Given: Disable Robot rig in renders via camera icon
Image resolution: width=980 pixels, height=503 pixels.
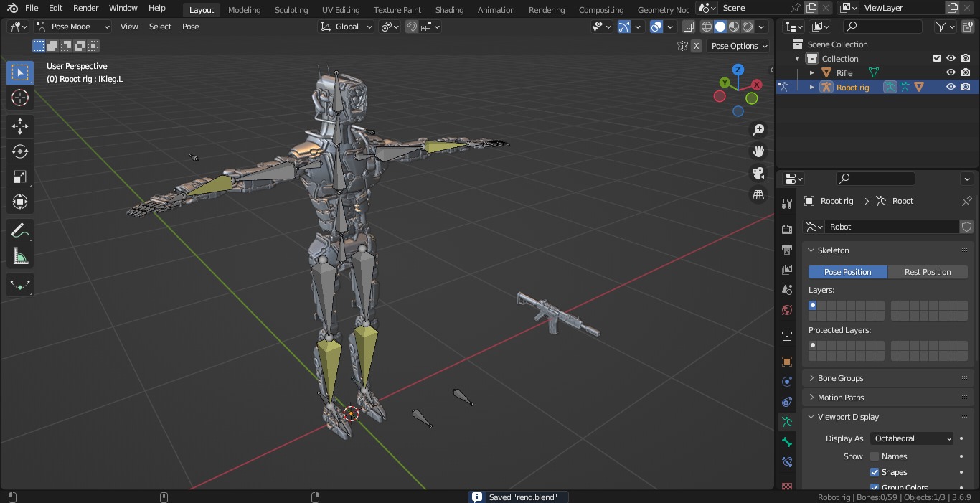Looking at the screenshot, I should (966, 87).
